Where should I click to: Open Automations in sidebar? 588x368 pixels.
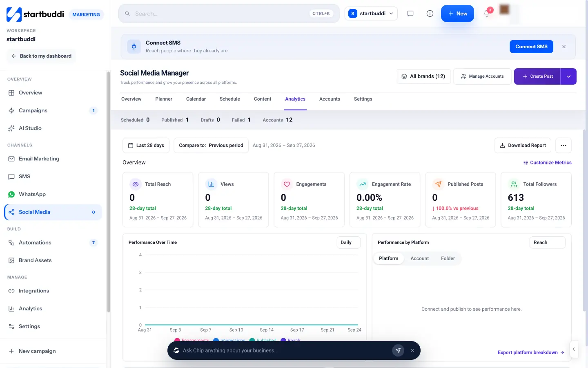[x=53, y=242]
